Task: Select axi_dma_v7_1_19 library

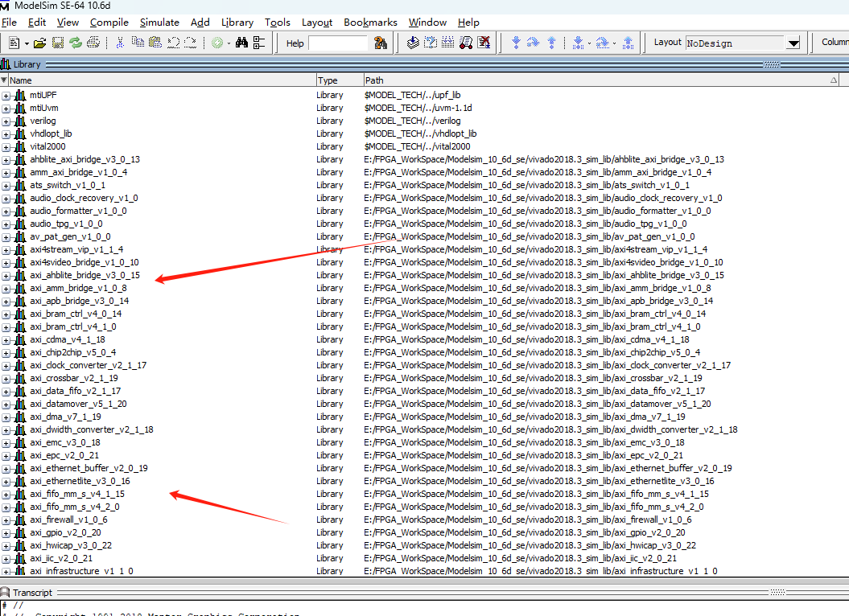Action: (65, 417)
